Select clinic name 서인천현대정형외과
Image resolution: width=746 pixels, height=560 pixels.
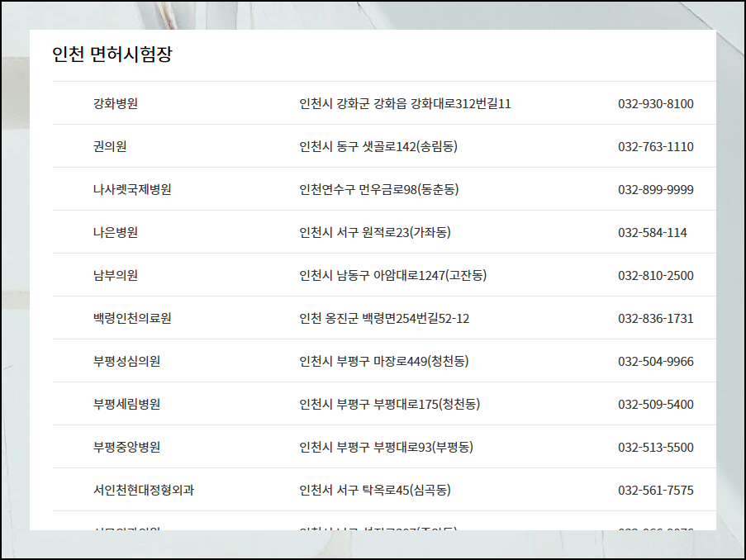pos(144,490)
